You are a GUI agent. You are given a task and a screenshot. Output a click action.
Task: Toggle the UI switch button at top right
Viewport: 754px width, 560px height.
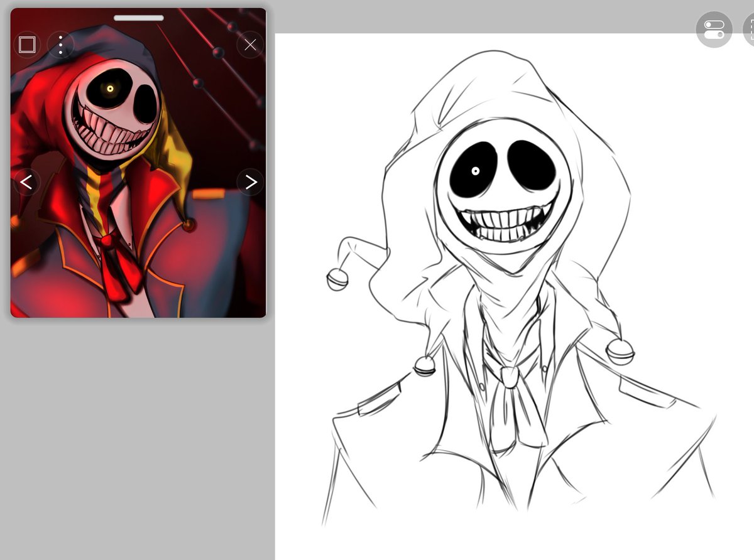tap(714, 29)
